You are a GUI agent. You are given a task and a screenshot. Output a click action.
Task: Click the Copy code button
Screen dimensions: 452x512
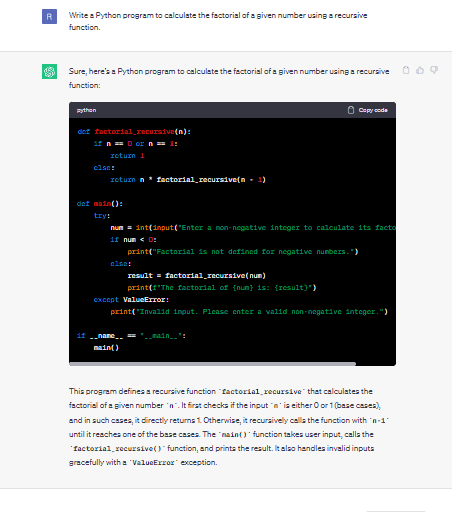pyautogui.click(x=368, y=110)
